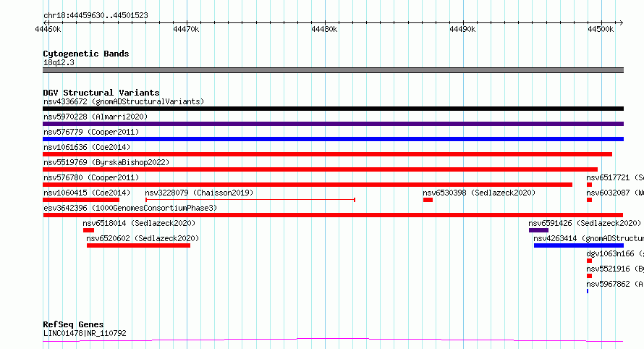Click the purple nsv5970228 variant bar
The width and height of the screenshot is (644, 349).
pos(333,124)
